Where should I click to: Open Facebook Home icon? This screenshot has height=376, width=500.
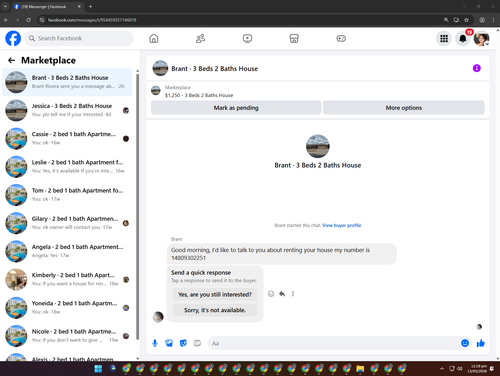pos(154,38)
